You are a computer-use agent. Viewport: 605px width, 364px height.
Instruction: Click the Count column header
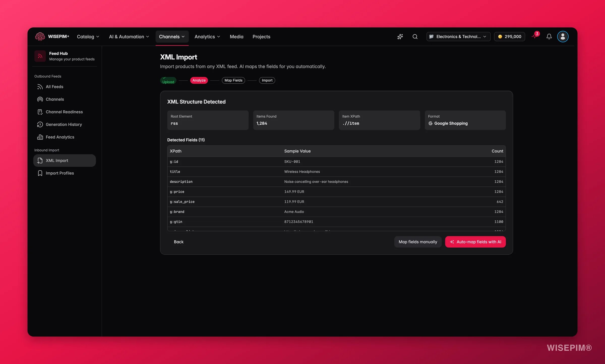tap(497, 151)
